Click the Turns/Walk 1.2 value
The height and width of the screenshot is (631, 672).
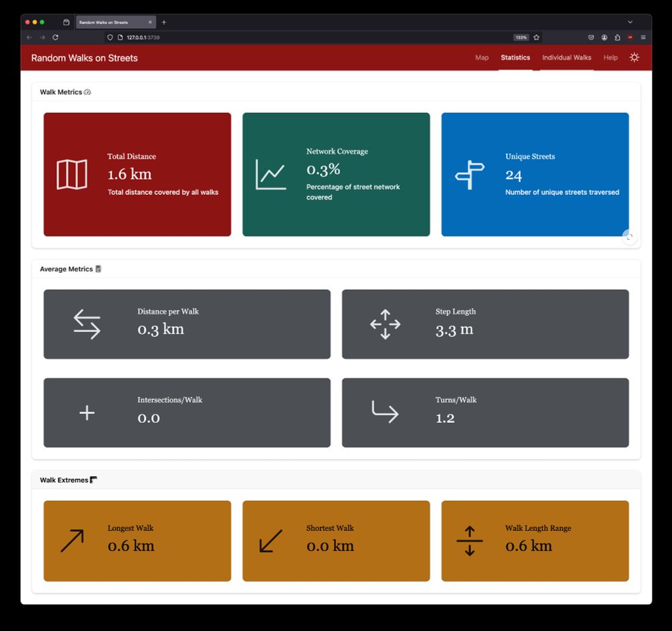[445, 418]
